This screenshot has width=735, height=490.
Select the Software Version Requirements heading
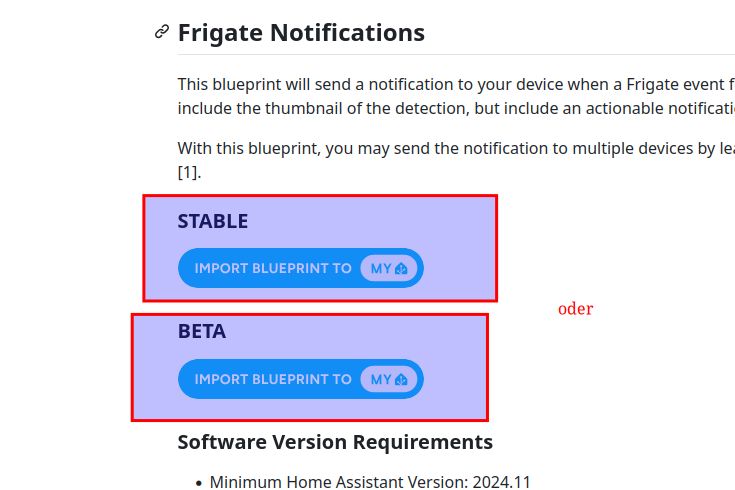coord(335,441)
